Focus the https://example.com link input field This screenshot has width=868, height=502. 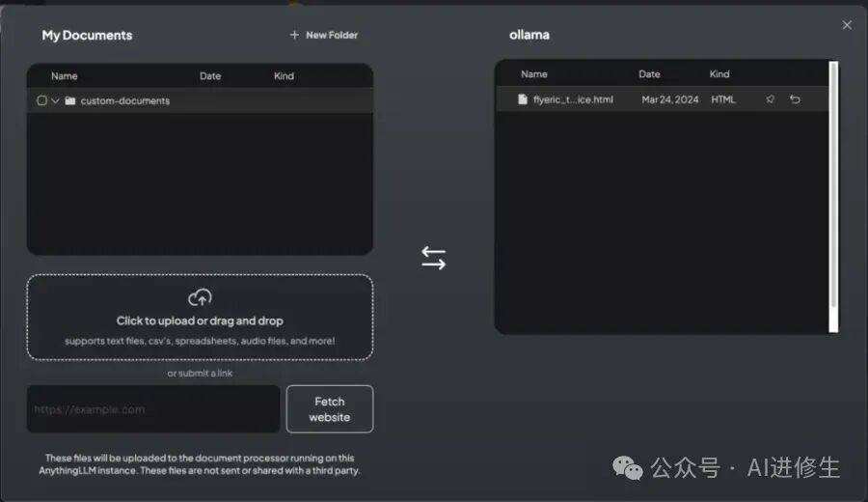coord(153,409)
